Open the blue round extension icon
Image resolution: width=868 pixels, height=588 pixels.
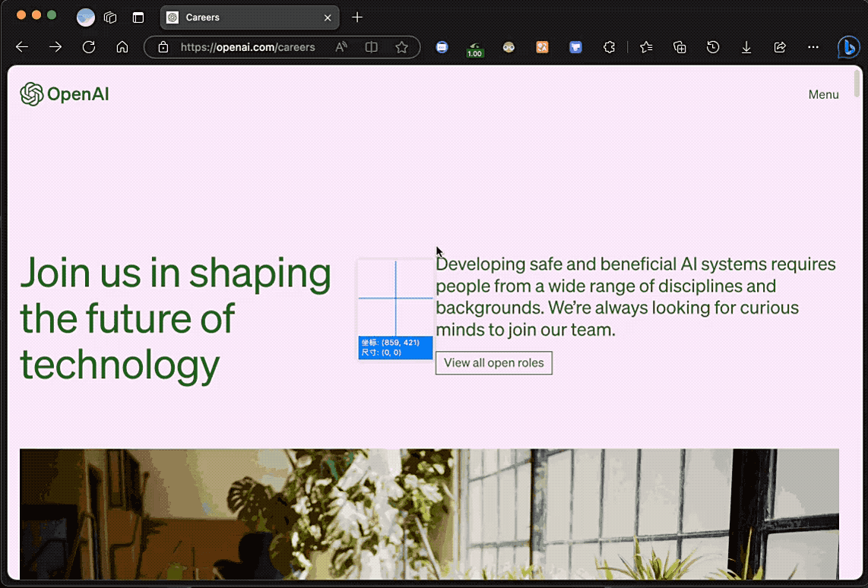click(x=442, y=47)
